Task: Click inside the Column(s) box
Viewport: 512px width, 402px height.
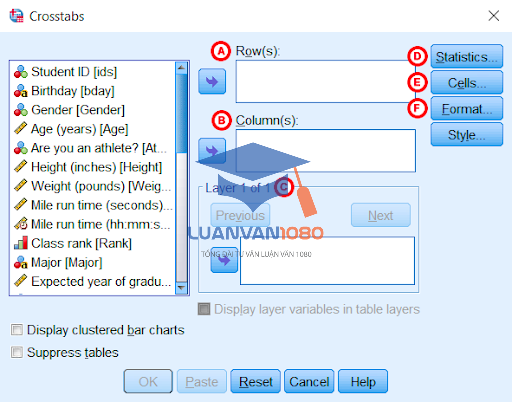Action: (x=326, y=151)
